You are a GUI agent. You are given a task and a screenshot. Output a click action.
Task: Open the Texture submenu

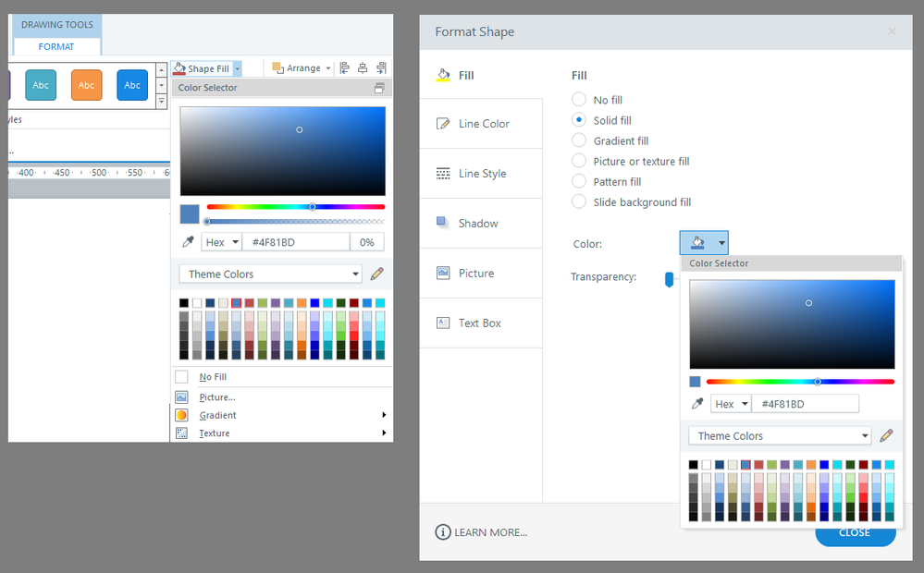[x=282, y=433]
